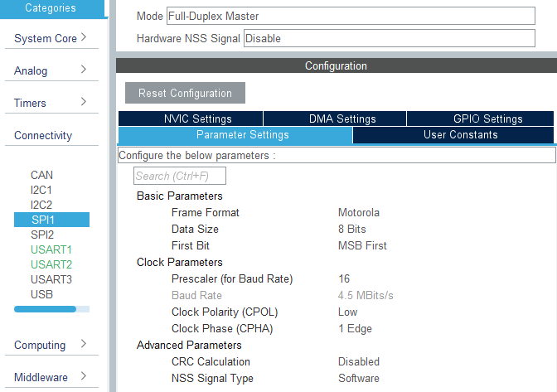Click the Reset Configuration button
557x392 pixels.
pos(185,93)
